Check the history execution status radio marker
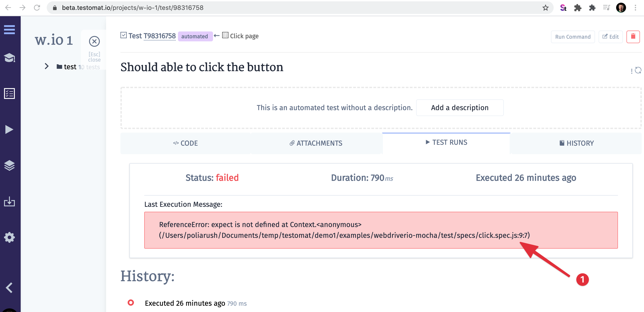 point(131,303)
